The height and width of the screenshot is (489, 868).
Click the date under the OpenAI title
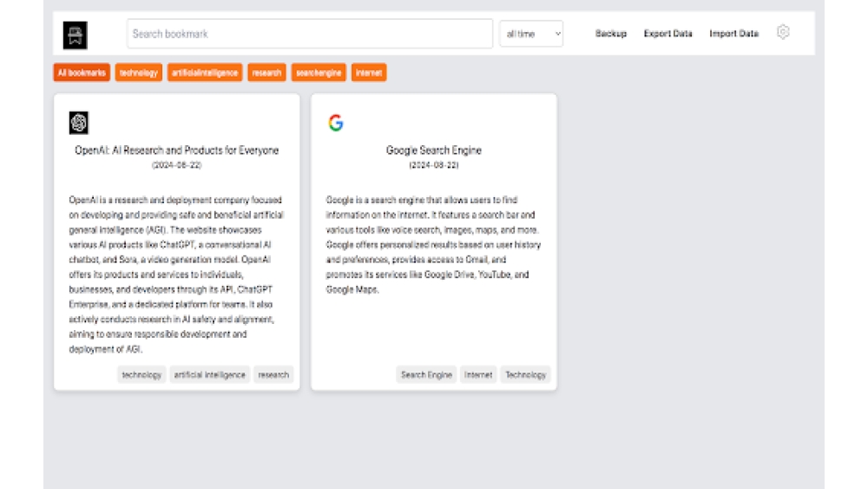176,165
